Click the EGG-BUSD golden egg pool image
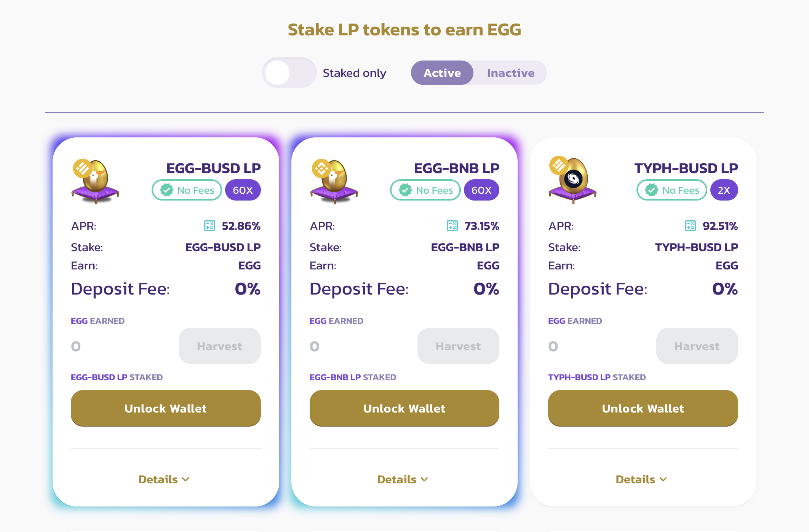The width and height of the screenshot is (809, 532). [95, 181]
